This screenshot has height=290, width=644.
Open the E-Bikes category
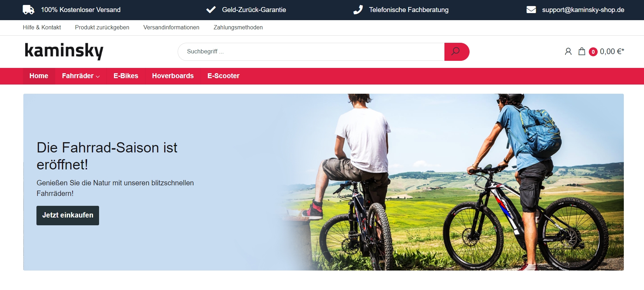[x=126, y=76]
